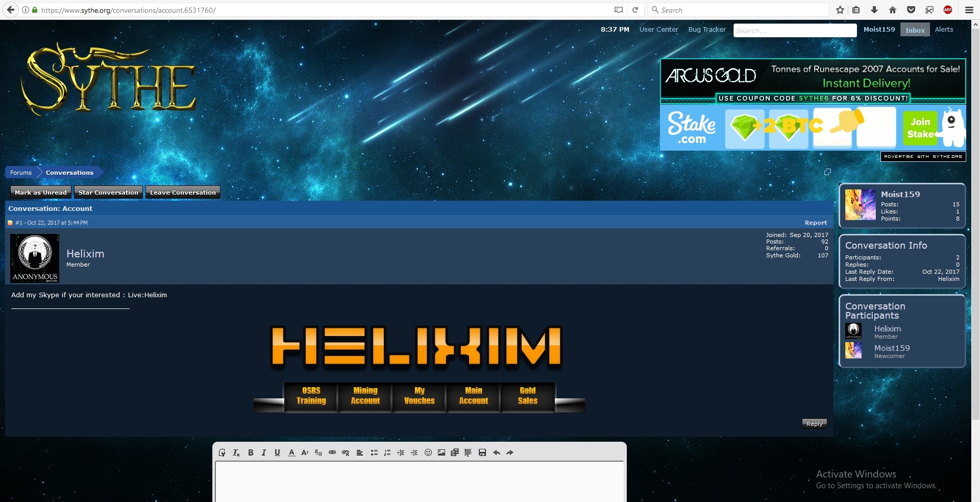Click the indent icon

click(x=414, y=452)
